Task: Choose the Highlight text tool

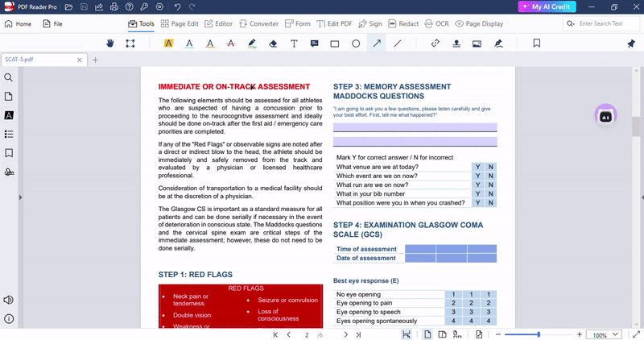Action: pyautogui.click(x=168, y=44)
